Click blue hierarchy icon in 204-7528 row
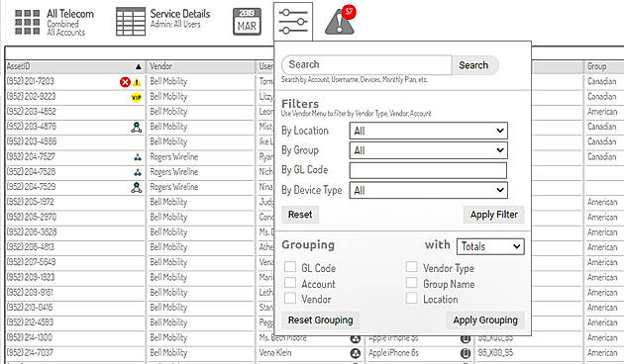The height and width of the screenshot is (364, 624). (x=138, y=172)
